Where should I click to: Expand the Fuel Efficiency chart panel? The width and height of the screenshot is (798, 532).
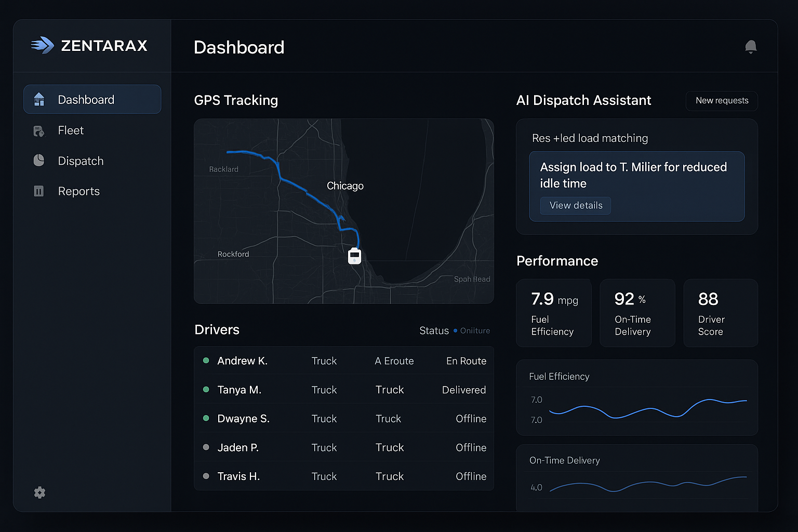pyautogui.click(x=636, y=397)
